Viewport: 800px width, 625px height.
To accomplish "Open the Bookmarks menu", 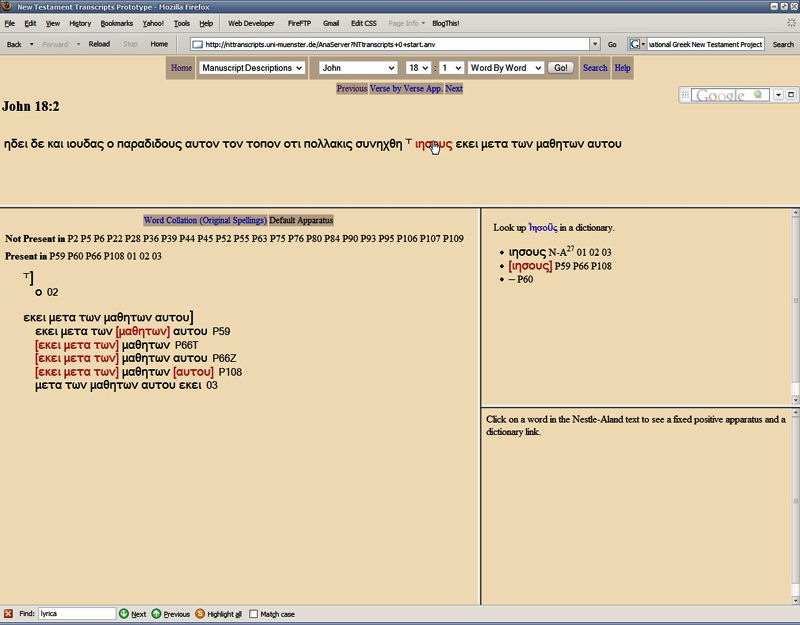I will (117, 22).
